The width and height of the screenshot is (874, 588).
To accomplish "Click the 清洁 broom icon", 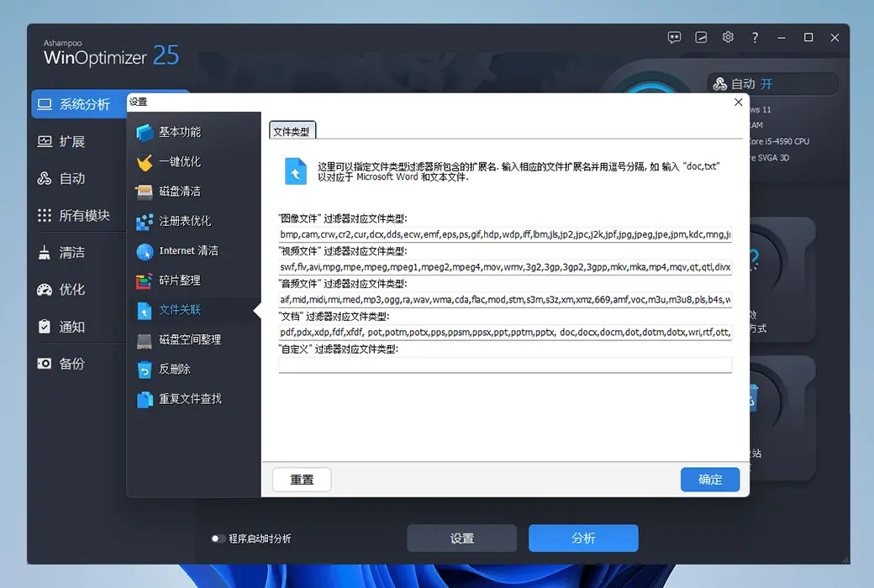I will click(x=45, y=253).
